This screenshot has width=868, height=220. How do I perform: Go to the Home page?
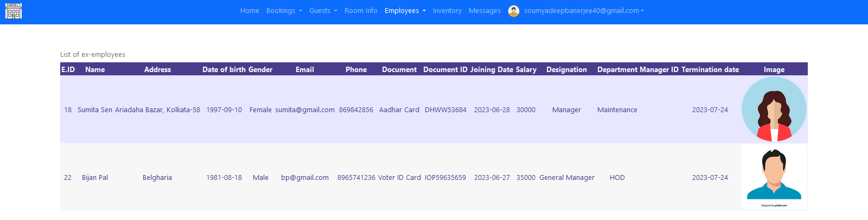250,11
